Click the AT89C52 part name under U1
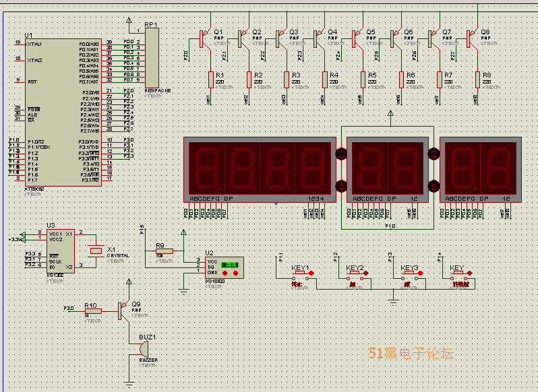Image resolution: width=538 pixels, height=392 pixels. point(34,189)
